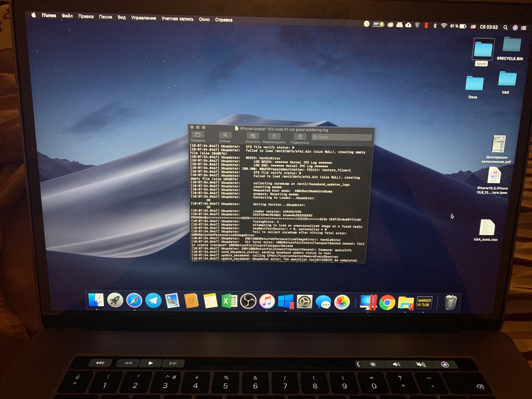The height and width of the screenshot is (399, 532).
Task: Activate Siri from the menu bar
Action: pos(515,27)
